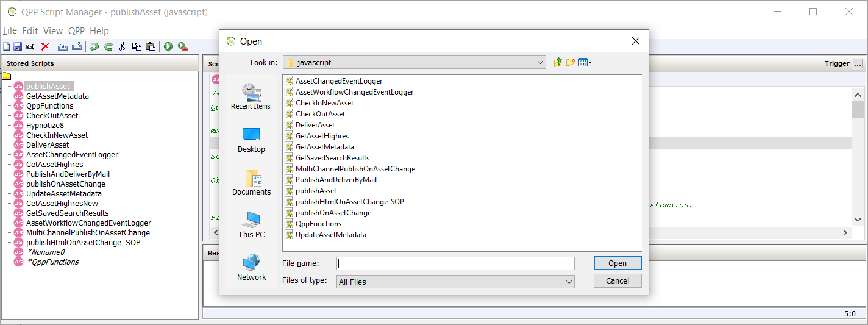Click the New script toolbar icon
The height and width of the screenshot is (325, 868).
[x=6, y=46]
